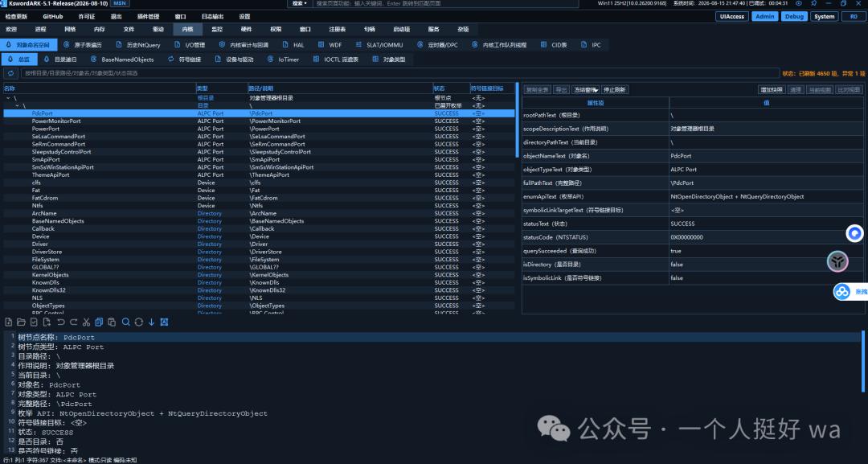Click the blue cloud floating icon at right edge
This screenshot has height=464, width=868.
coord(842,291)
